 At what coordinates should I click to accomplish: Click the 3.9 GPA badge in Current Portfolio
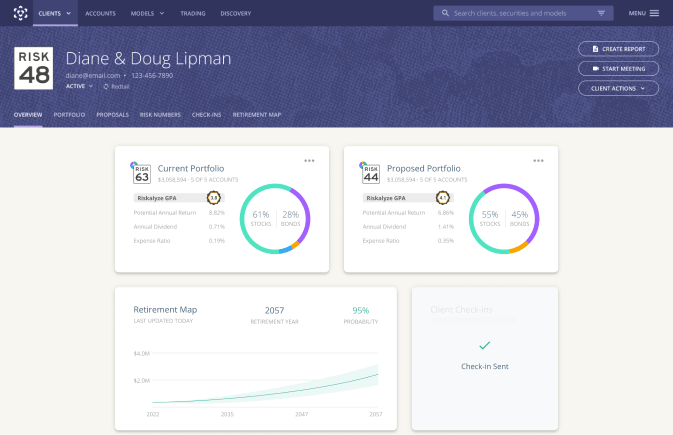[213, 198]
